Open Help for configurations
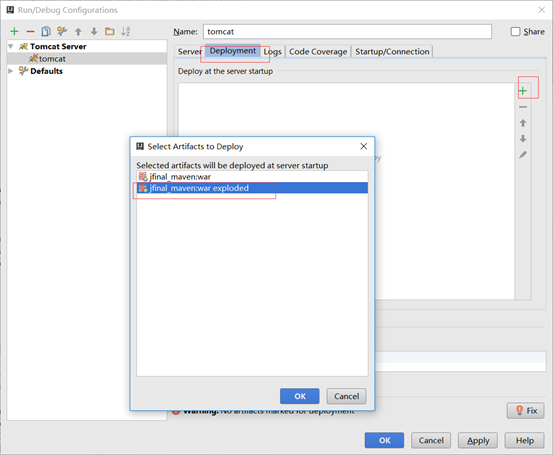Image resolution: width=553 pixels, height=455 pixels. pyautogui.click(x=524, y=440)
